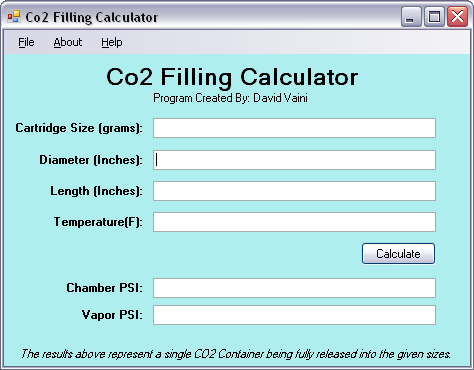Click the 'Cartridge Size (grams):' label
This screenshot has width=474, height=370.
79,128
